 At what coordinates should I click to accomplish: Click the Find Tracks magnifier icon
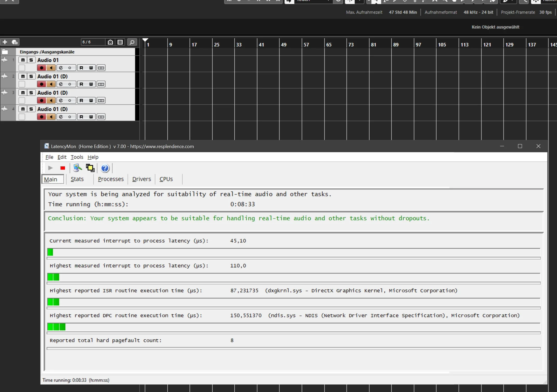pos(132,42)
